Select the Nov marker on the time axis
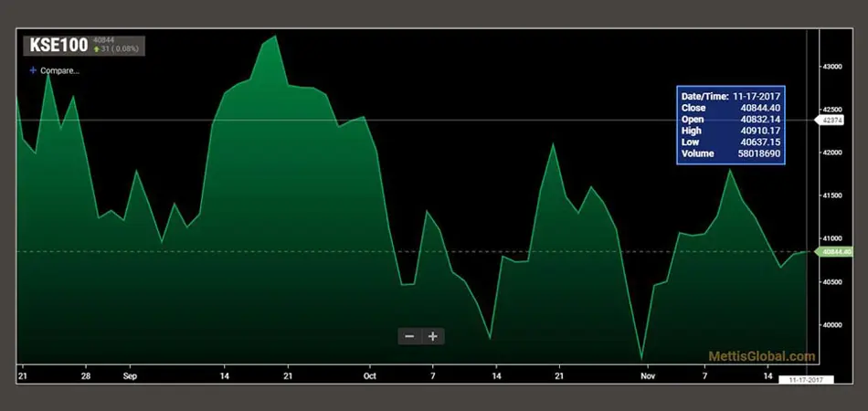The width and height of the screenshot is (868, 411). (647, 375)
